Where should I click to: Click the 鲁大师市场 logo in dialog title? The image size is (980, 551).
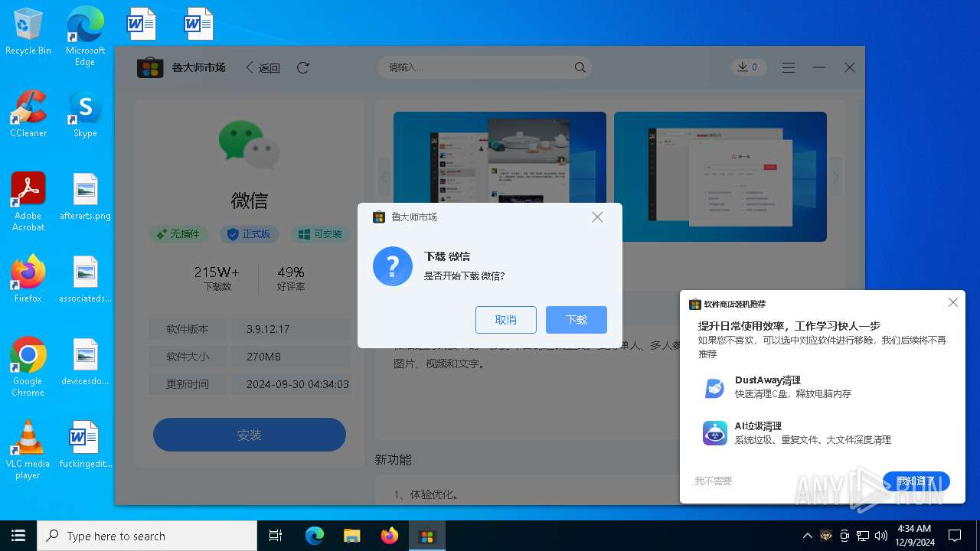379,217
